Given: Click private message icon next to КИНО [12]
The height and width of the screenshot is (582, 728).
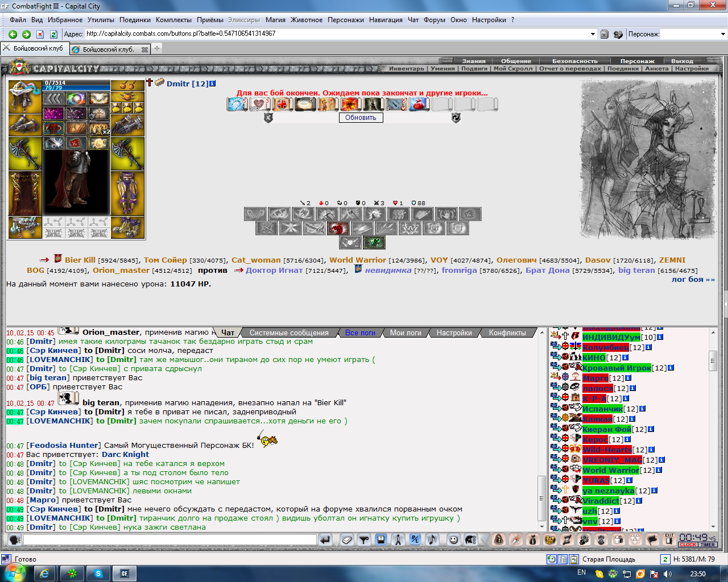Looking at the screenshot, I should coord(555,357).
